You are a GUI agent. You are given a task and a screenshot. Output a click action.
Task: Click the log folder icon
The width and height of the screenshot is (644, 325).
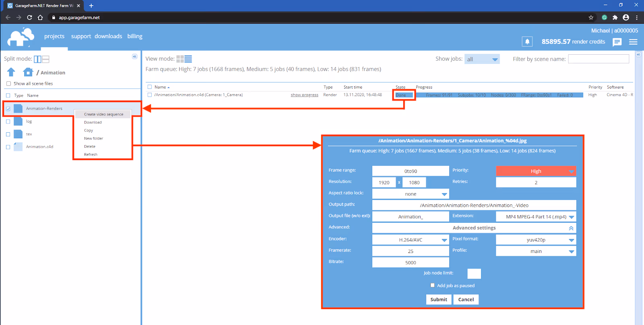click(x=18, y=121)
